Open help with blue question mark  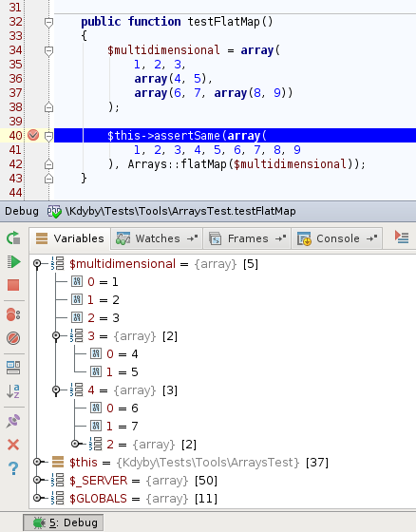pos(13,468)
